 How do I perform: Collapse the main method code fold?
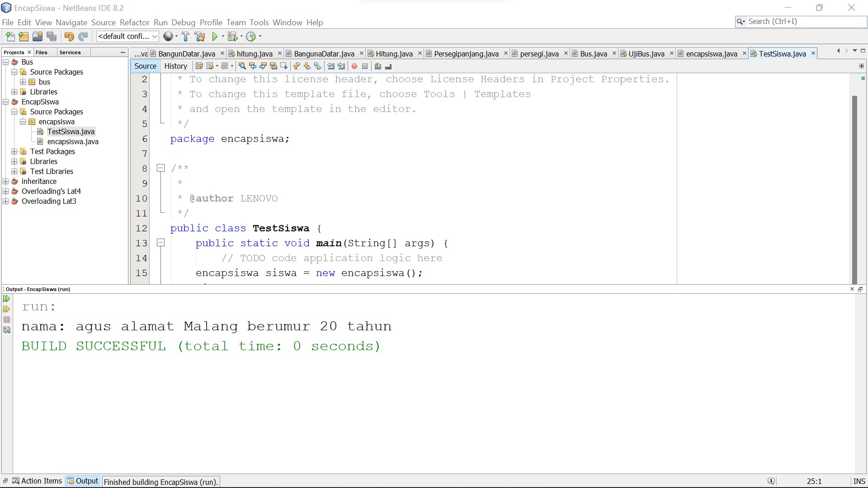pos(160,243)
